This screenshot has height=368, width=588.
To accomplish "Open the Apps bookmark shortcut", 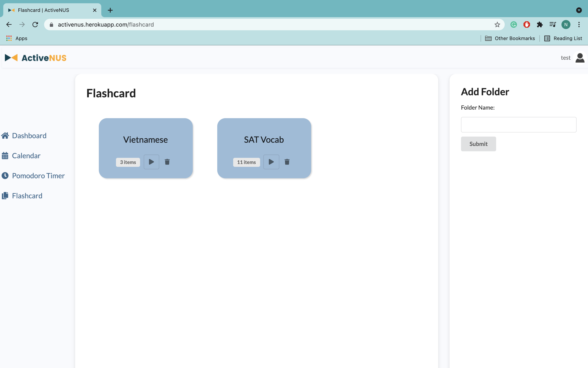I will point(17,38).
